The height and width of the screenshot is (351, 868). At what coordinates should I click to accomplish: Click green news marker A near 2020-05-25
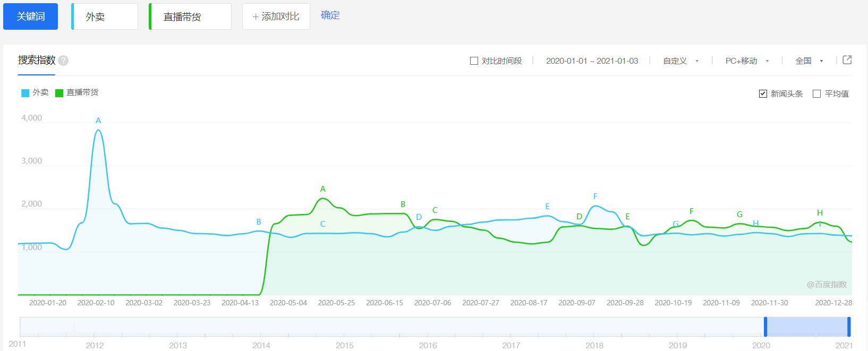click(x=322, y=189)
